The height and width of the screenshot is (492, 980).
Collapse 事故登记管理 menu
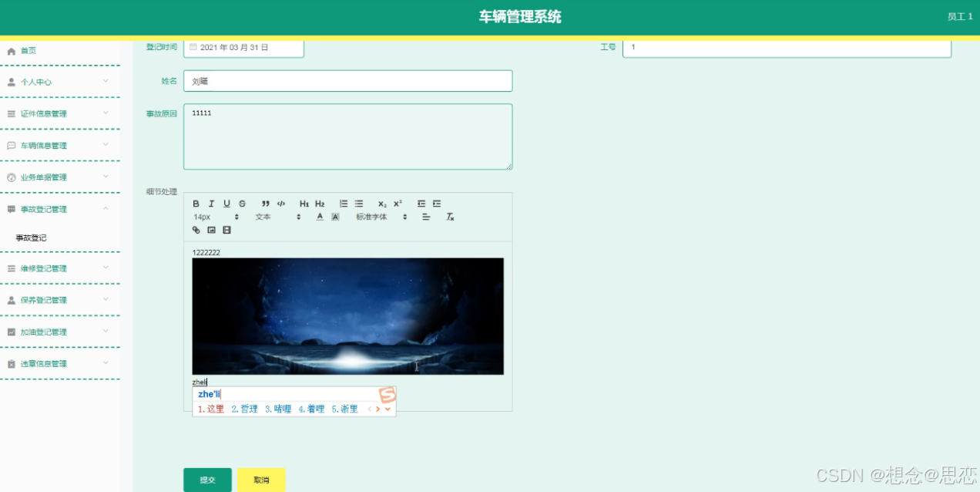click(x=60, y=209)
